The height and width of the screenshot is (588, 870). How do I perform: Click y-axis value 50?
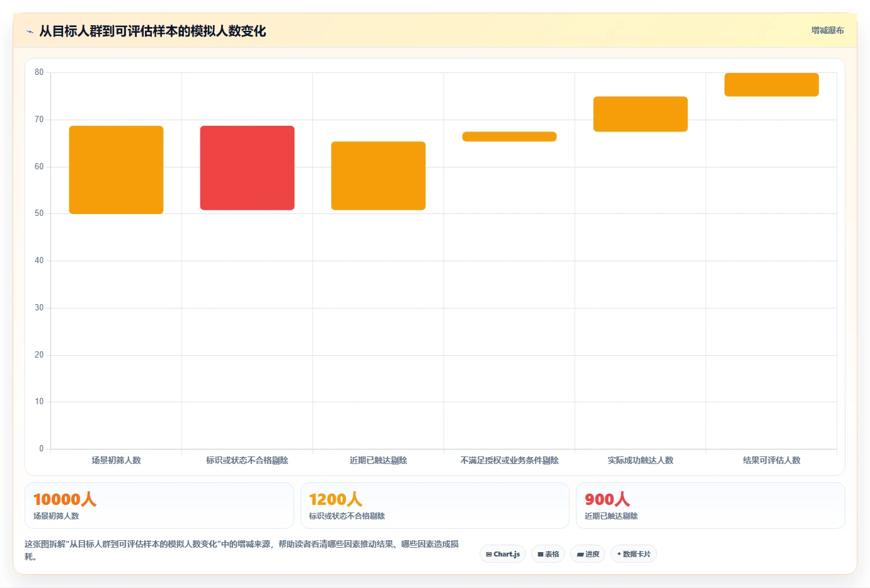point(39,213)
